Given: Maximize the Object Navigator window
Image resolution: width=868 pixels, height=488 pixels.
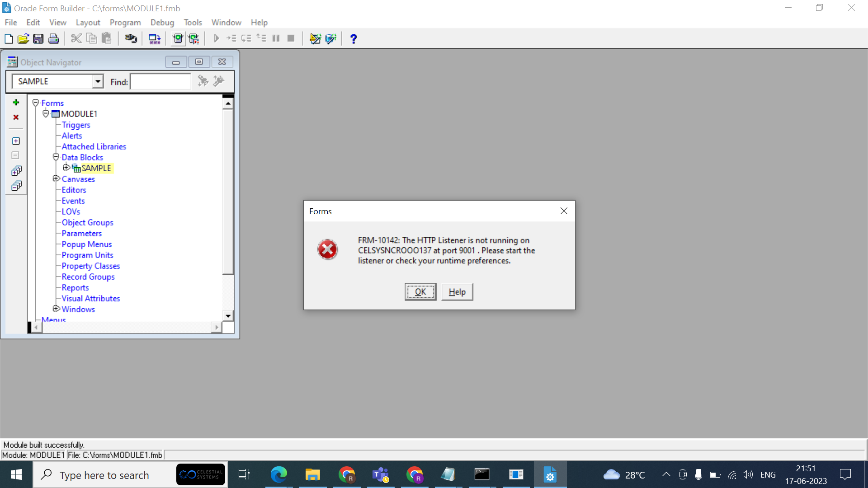Looking at the screenshot, I should (x=199, y=62).
